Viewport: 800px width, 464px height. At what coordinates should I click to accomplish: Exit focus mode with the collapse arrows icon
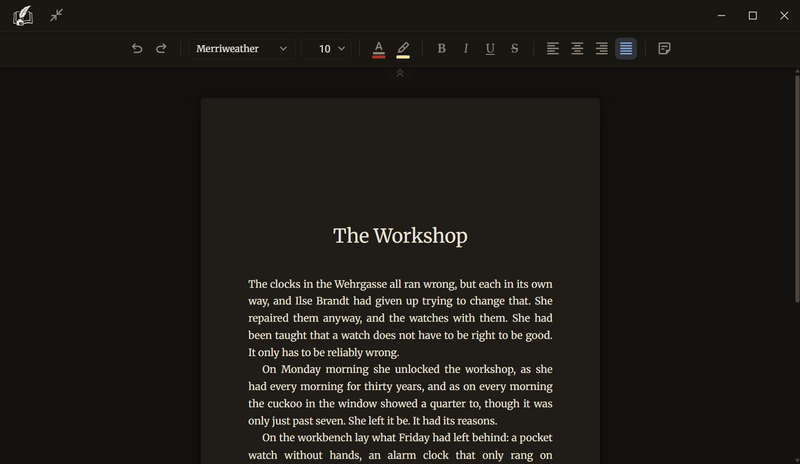tap(56, 15)
